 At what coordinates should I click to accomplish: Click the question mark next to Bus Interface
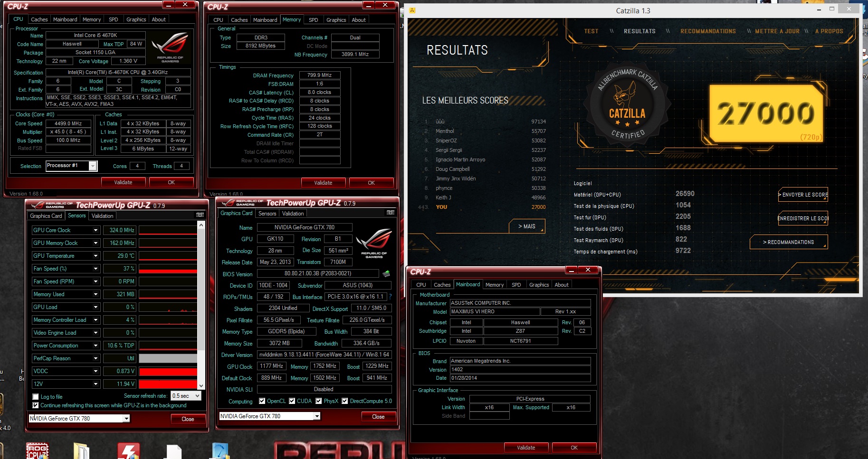click(391, 297)
